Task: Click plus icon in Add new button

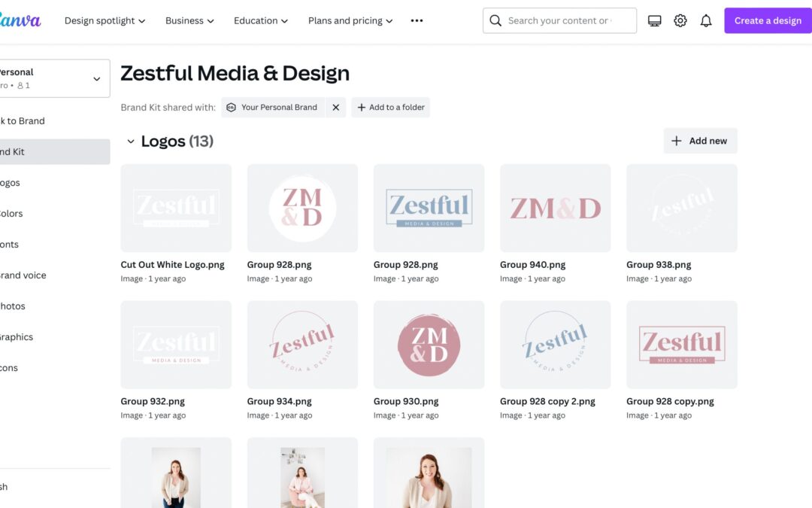Action: click(x=677, y=141)
